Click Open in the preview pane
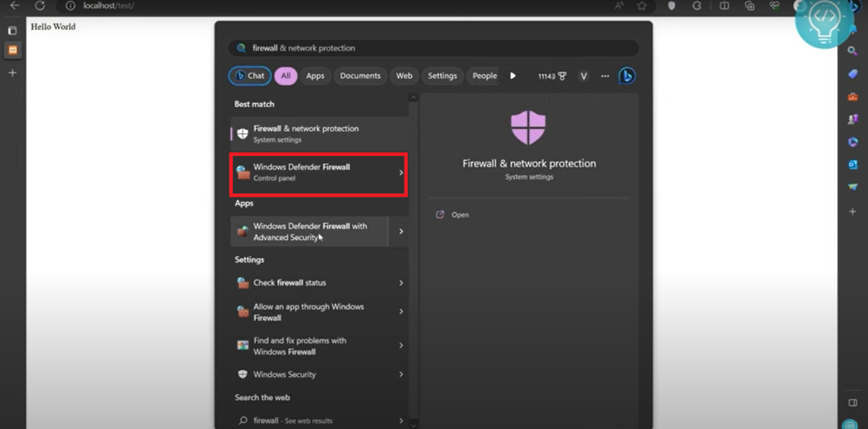The image size is (868, 429). [460, 215]
